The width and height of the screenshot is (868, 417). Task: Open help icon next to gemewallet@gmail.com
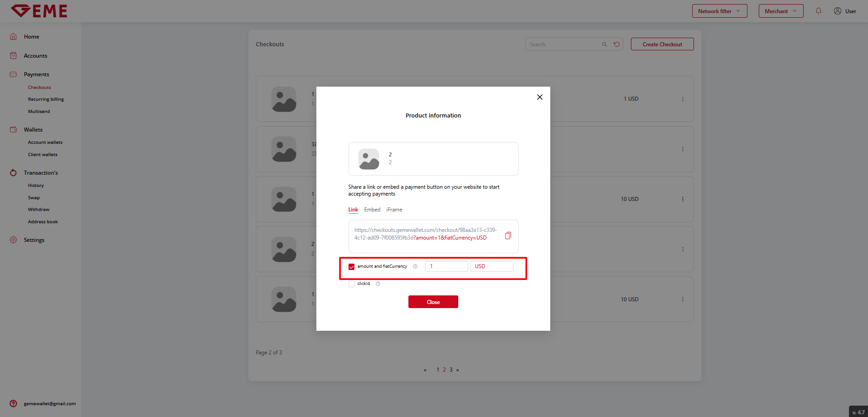point(14,403)
